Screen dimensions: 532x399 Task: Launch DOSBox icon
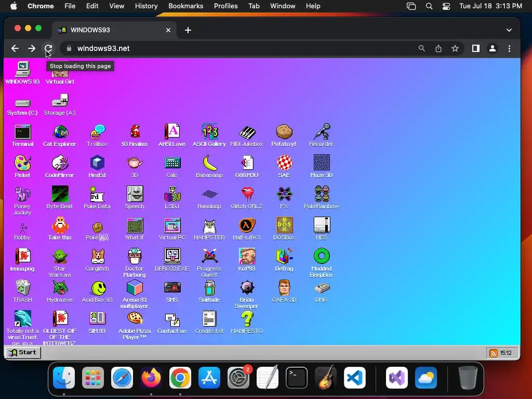point(284,229)
